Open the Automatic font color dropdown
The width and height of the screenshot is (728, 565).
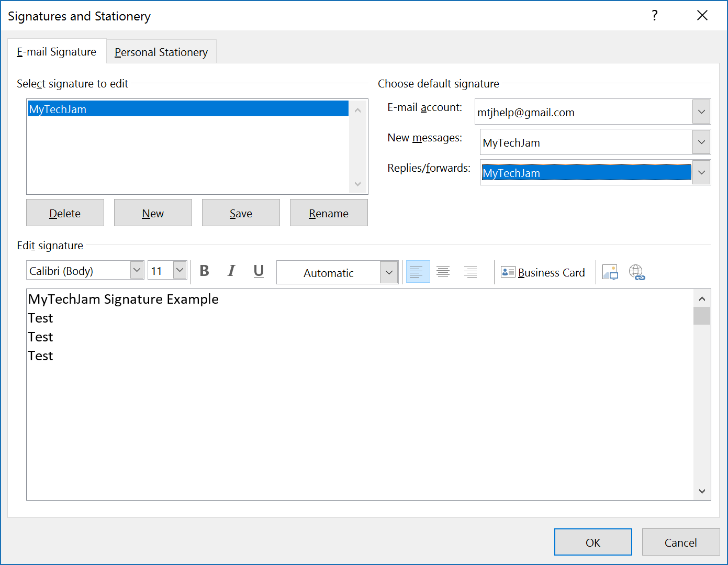pyautogui.click(x=389, y=272)
